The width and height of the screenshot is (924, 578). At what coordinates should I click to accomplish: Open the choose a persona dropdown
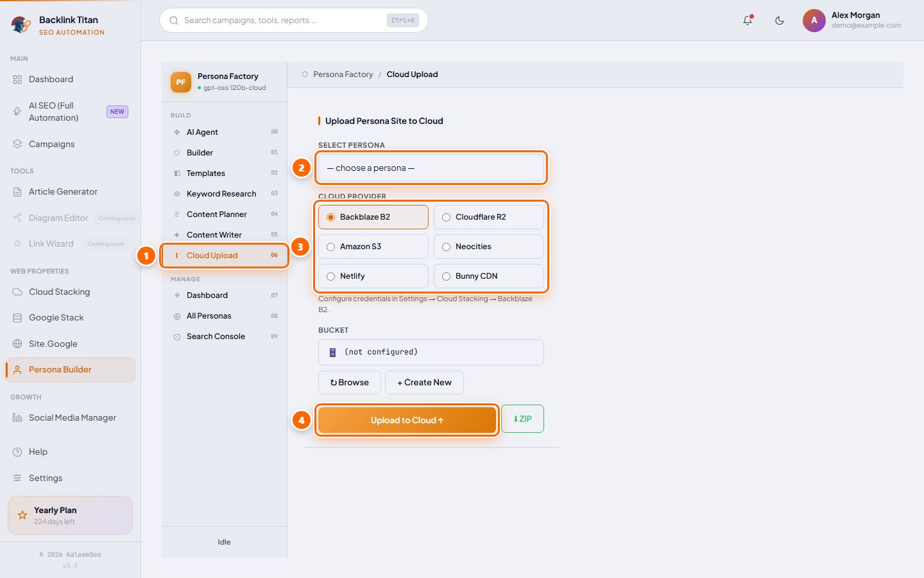coord(431,168)
